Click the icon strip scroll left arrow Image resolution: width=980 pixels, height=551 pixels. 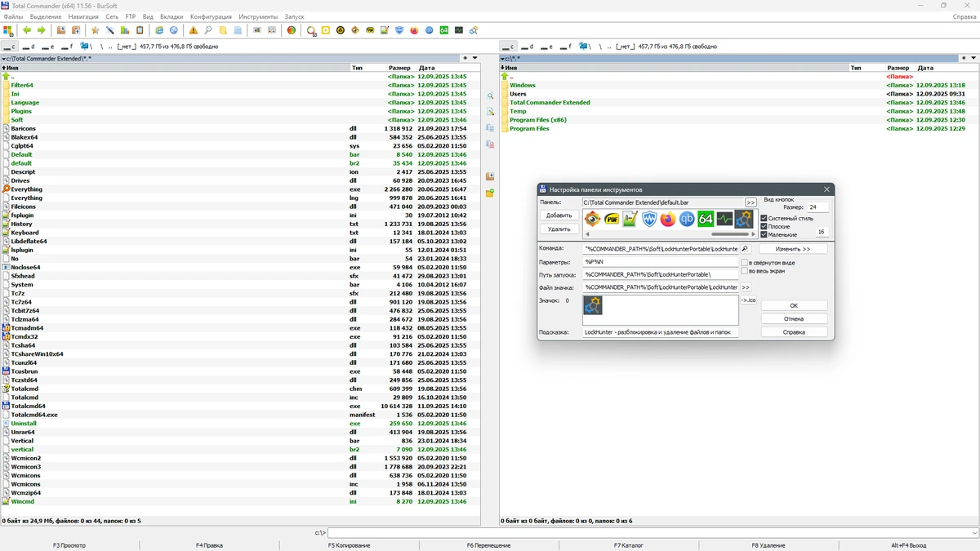click(x=587, y=234)
